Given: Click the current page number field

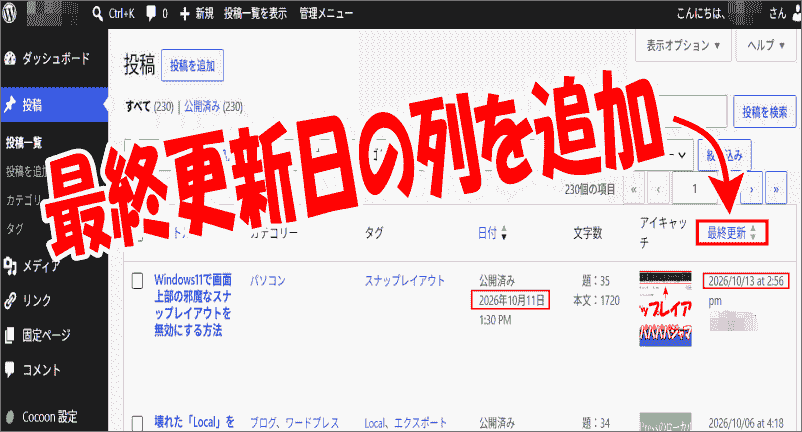Looking at the screenshot, I should click(x=695, y=189).
